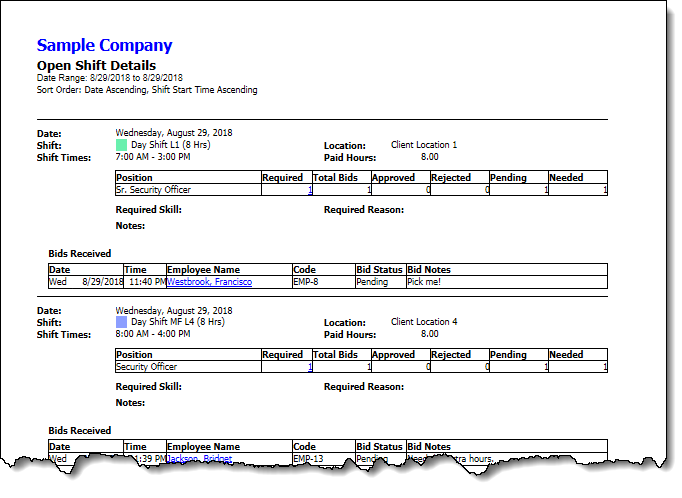This screenshot has height=498, width=682.
Task: Click Pending status in Westbrook's bid row
Action: point(373,282)
